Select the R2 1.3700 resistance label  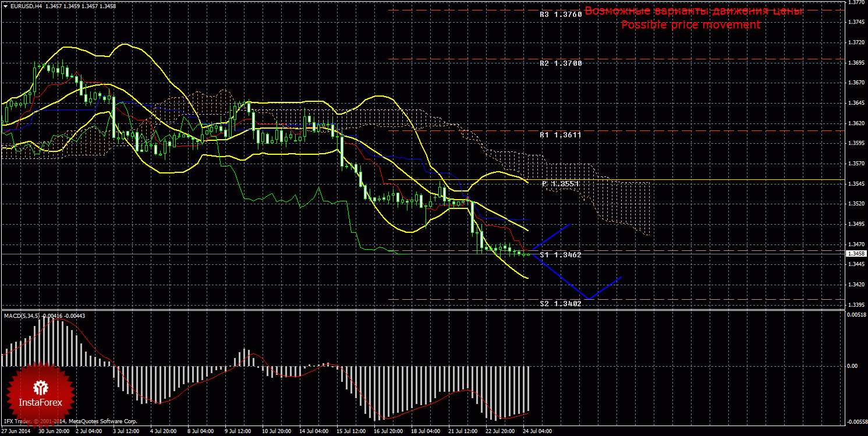(560, 63)
